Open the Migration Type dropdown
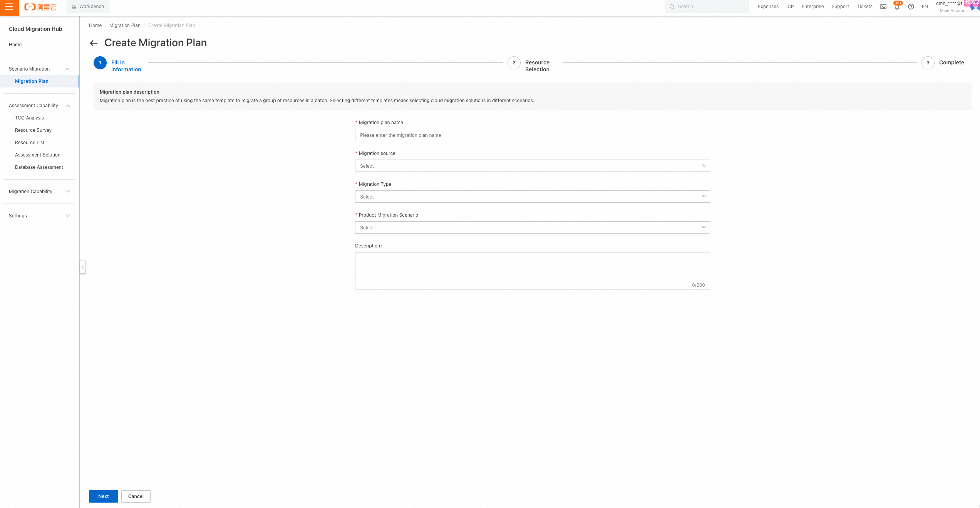 (532, 197)
